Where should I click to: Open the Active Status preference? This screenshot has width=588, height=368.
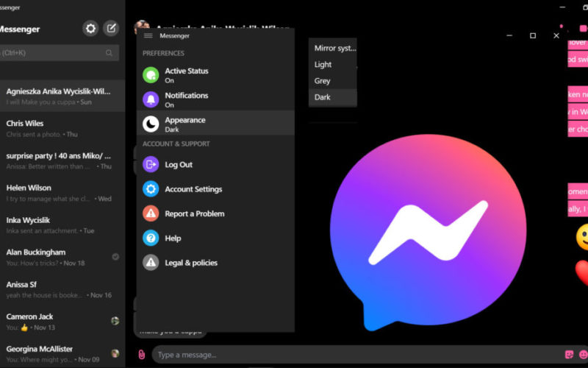click(215, 75)
